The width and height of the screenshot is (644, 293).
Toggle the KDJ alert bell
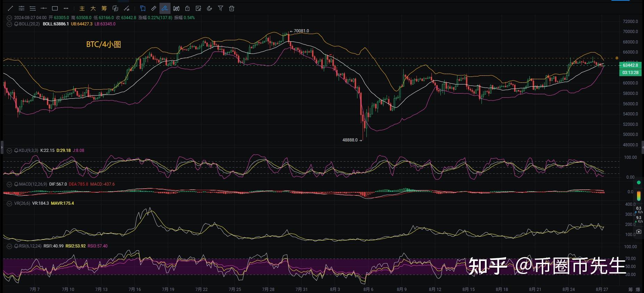16,150
